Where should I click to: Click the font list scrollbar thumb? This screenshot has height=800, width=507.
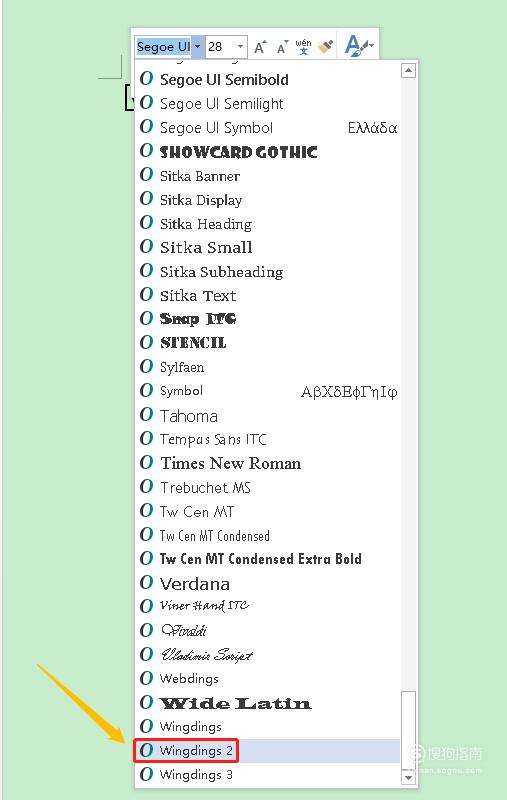click(408, 730)
